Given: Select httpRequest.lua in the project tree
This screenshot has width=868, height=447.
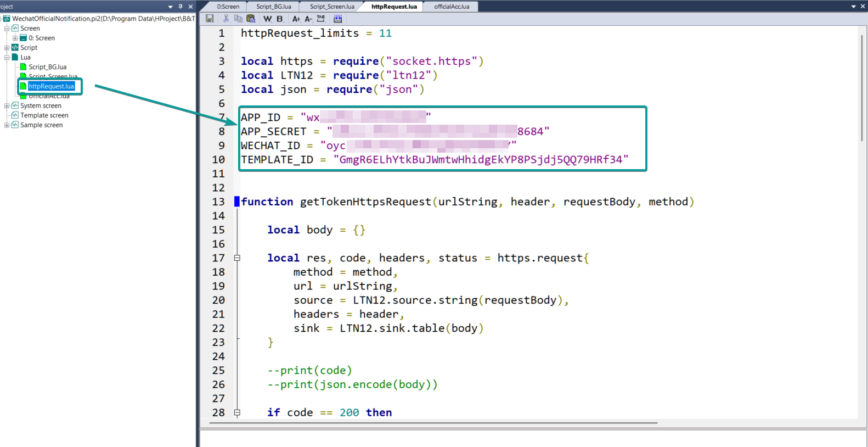Looking at the screenshot, I should click(51, 86).
